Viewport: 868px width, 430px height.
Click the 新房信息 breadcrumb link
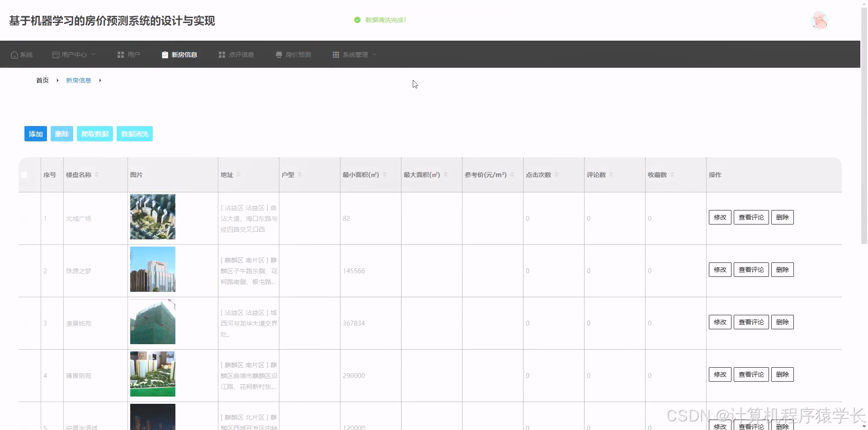[x=79, y=80]
